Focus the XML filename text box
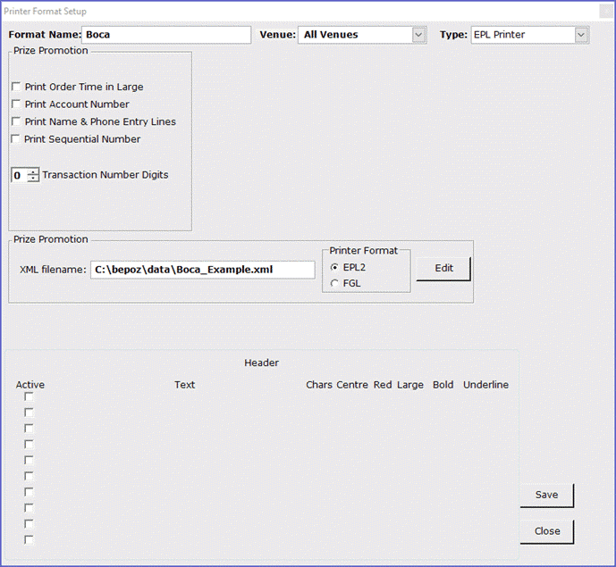The image size is (616, 567). click(x=202, y=269)
